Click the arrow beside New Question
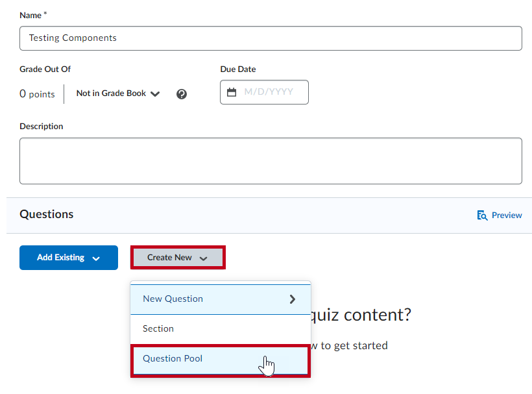This screenshot has width=532, height=394. [293, 299]
